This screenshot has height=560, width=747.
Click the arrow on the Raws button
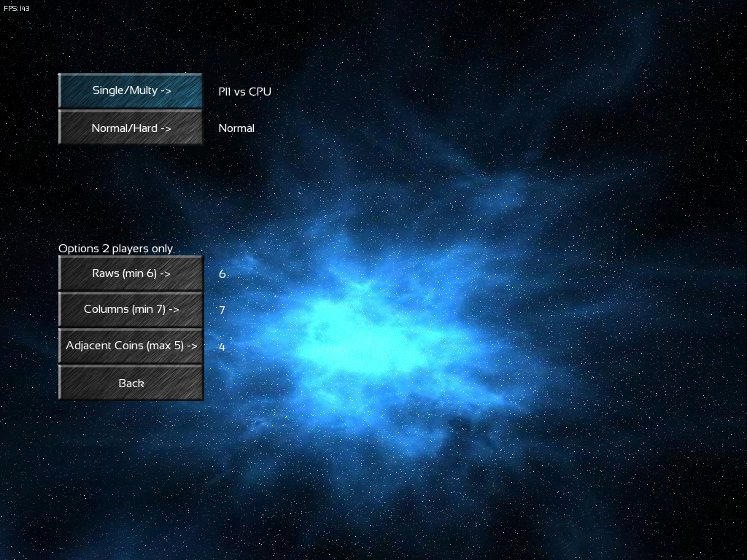click(165, 274)
